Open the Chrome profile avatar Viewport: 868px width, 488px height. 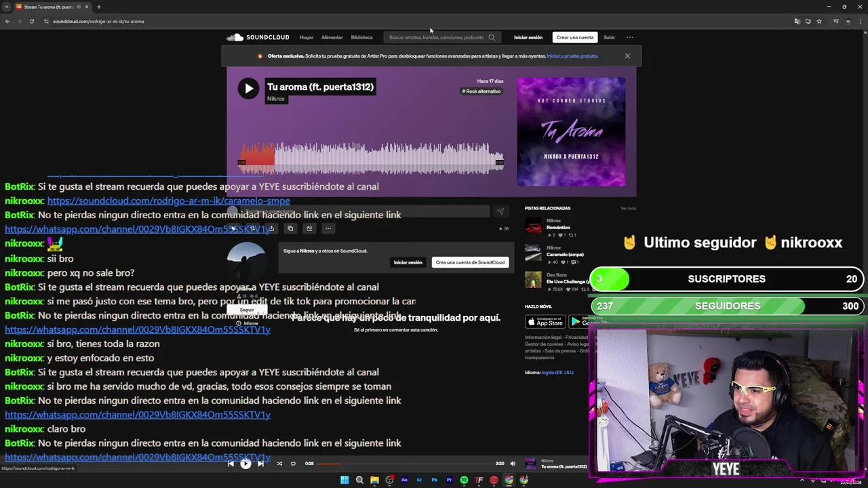848,21
